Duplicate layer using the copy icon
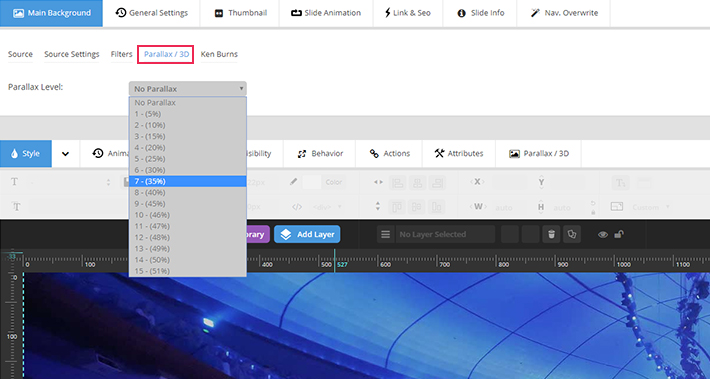Image resolution: width=710 pixels, height=379 pixels. (572, 234)
